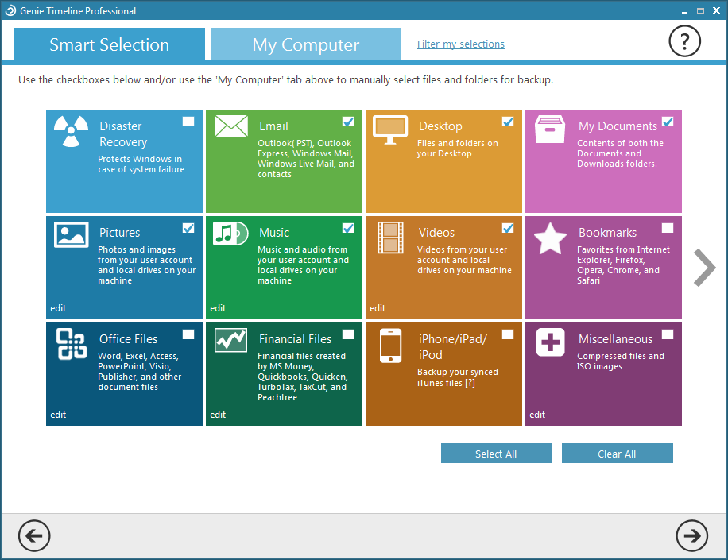Image resolution: width=728 pixels, height=560 pixels.
Task: Click the Pictures photo icon
Action: pos(71,235)
